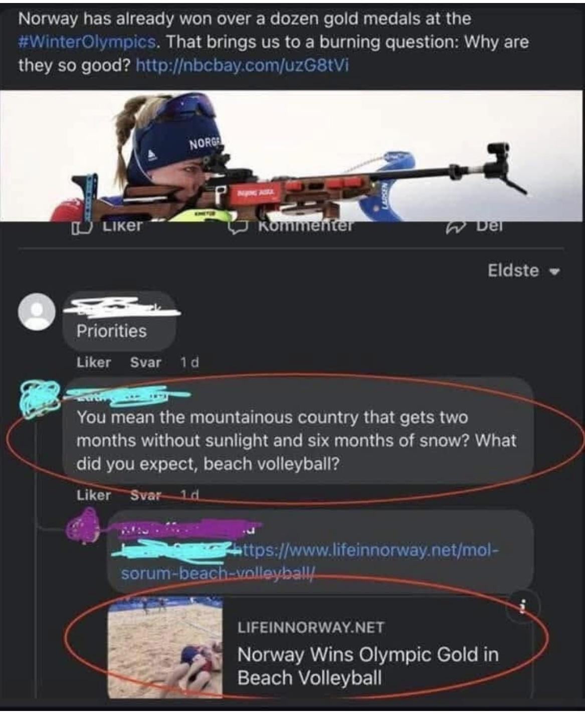Image resolution: width=585 pixels, height=728 pixels.
Task: Like the Priorities comment
Action: 94,362
